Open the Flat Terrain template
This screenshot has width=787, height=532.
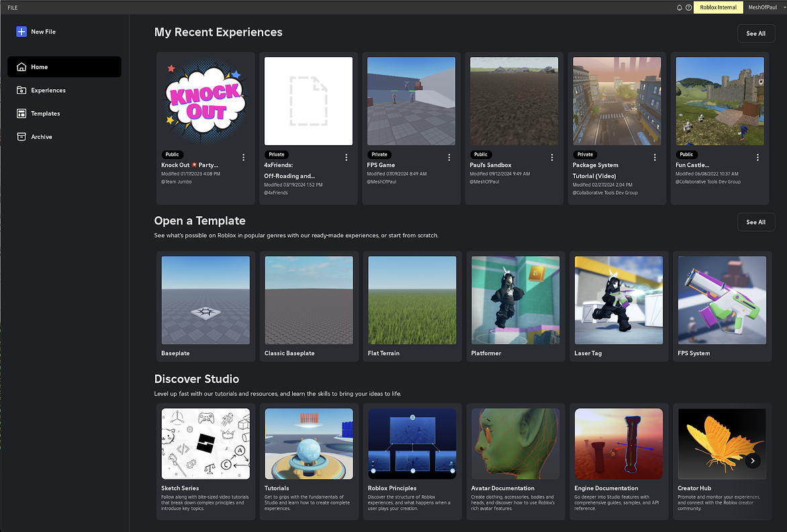point(412,300)
